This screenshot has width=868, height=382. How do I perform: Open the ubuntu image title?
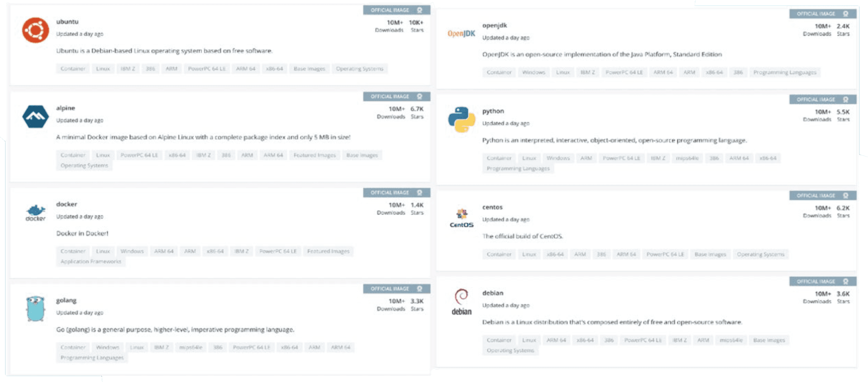click(x=67, y=22)
